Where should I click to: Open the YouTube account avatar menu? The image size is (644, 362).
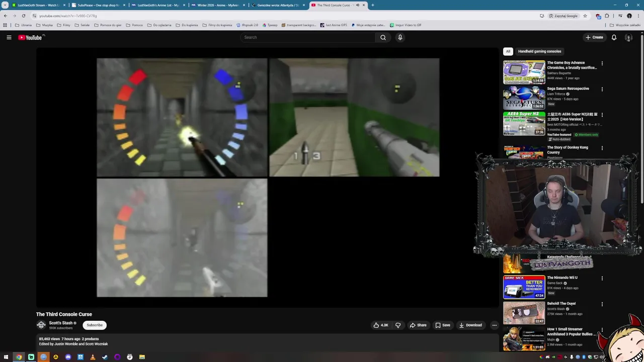[x=628, y=37]
